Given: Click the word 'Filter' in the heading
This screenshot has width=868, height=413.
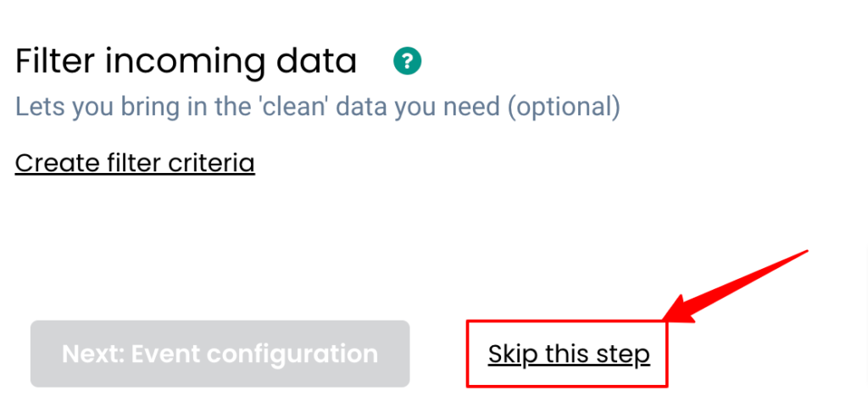Looking at the screenshot, I should tap(55, 61).
